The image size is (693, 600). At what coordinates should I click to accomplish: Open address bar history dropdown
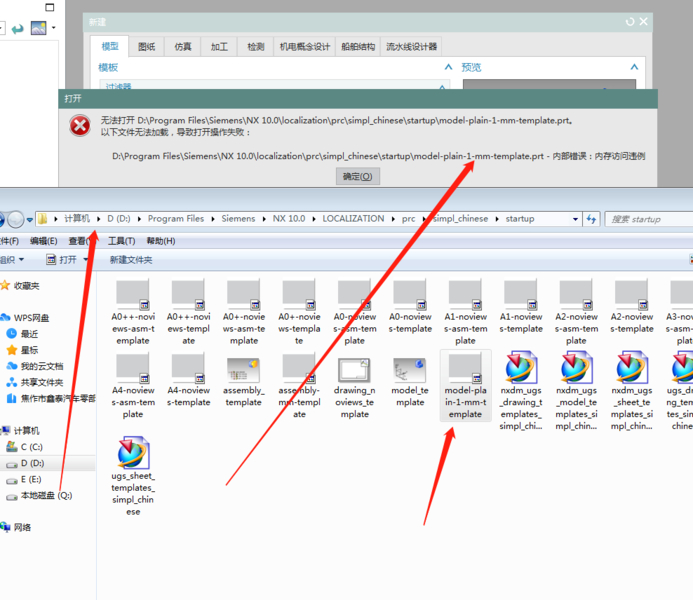click(x=575, y=219)
